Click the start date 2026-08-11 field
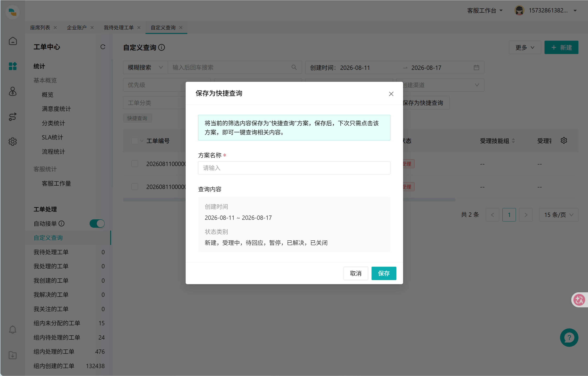The image size is (588, 376). pyautogui.click(x=355, y=67)
